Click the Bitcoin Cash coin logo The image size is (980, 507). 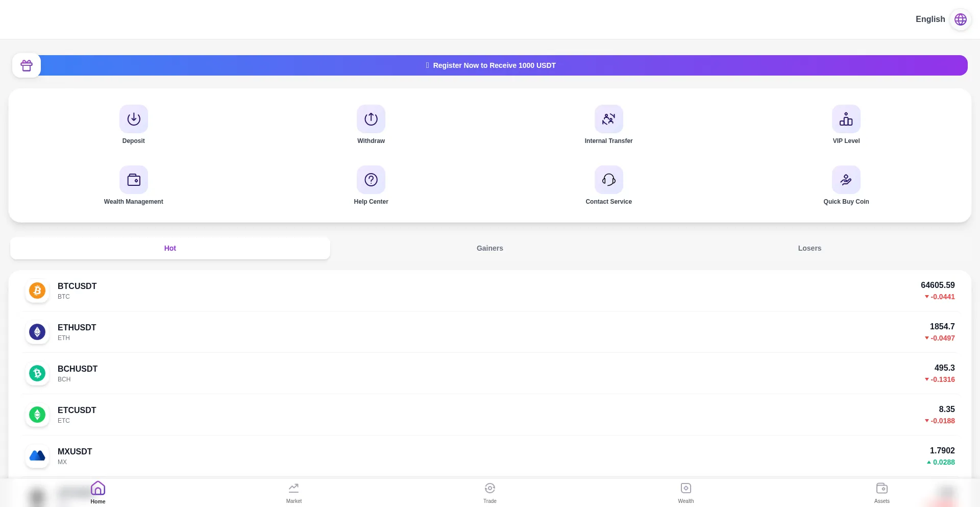click(x=37, y=373)
